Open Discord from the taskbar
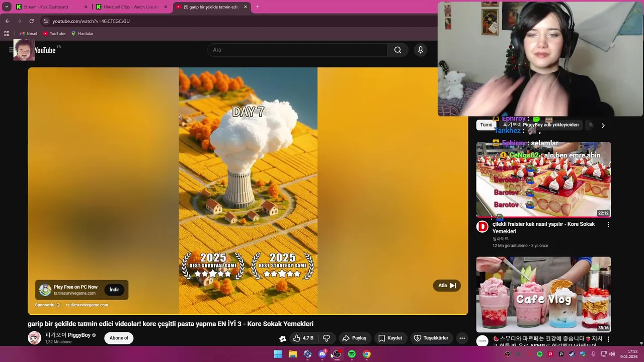The image size is (644, 362). point(322,354)
